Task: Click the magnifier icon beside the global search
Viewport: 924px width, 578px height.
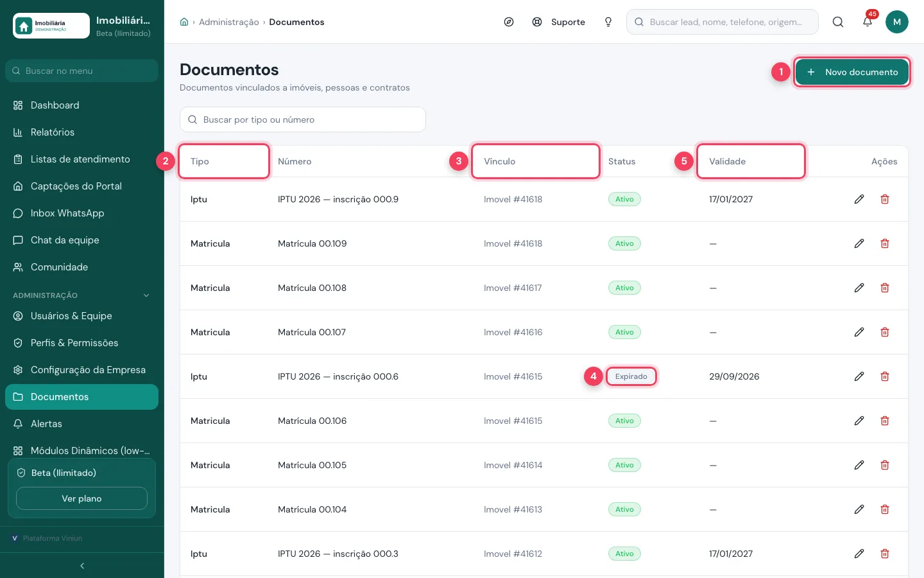Action: point(838,22)
